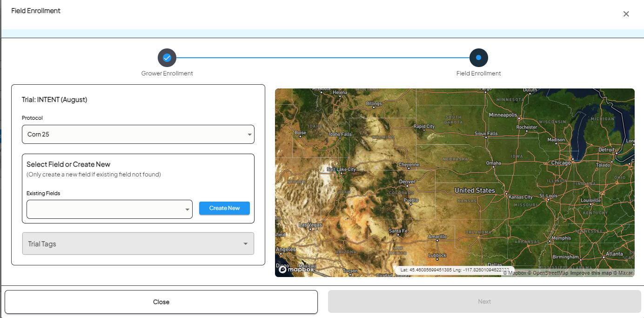The image size is (644, 318).
Task: Click Santa Fe on the map
Action: (x=398, y=231)
